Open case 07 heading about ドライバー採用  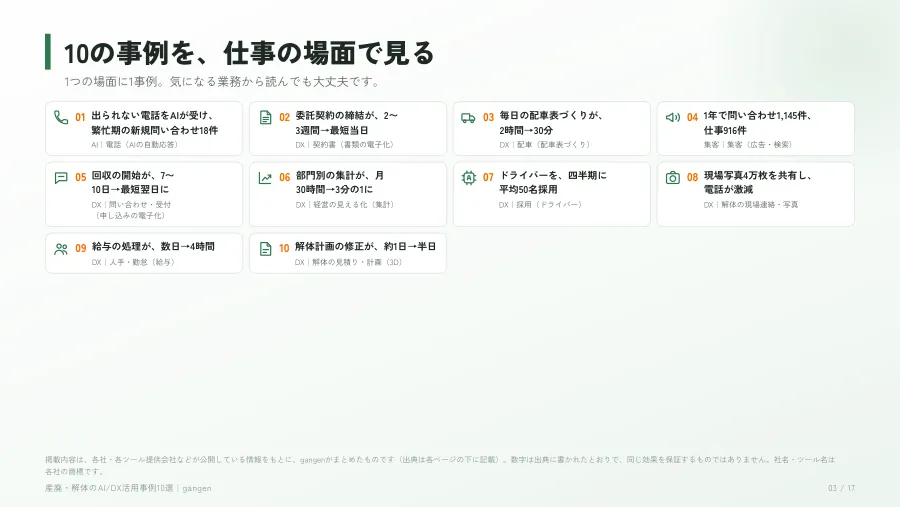[553, 182]
